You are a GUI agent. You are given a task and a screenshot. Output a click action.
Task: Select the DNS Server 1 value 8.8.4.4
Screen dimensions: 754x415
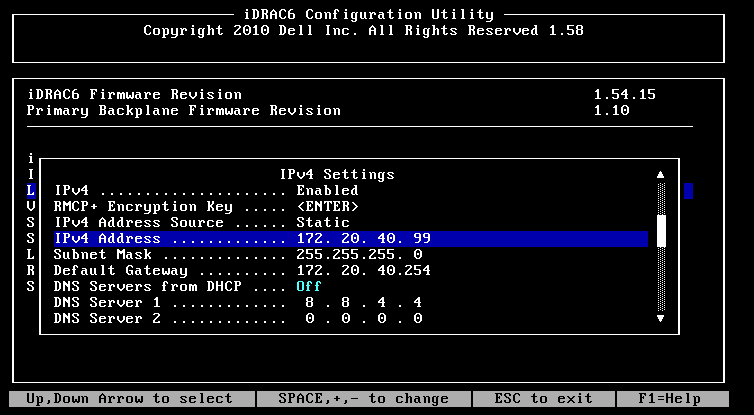364,302
